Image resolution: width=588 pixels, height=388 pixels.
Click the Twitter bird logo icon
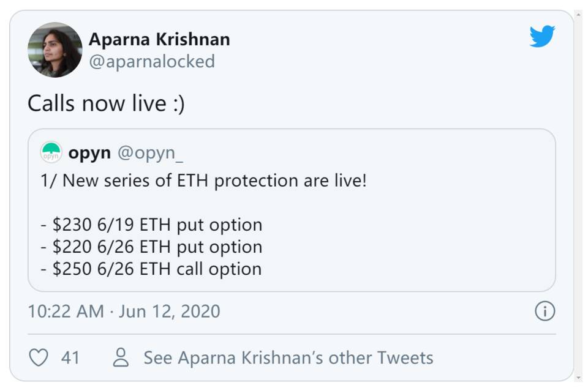tap(542, 36)
